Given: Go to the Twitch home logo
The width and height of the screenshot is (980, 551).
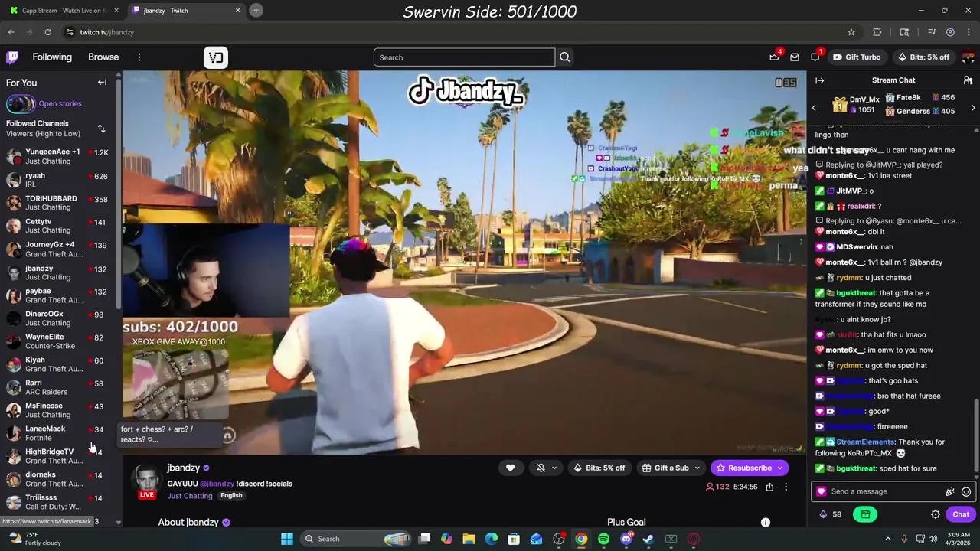Looking at the screenshot, I should click(12, 57).
